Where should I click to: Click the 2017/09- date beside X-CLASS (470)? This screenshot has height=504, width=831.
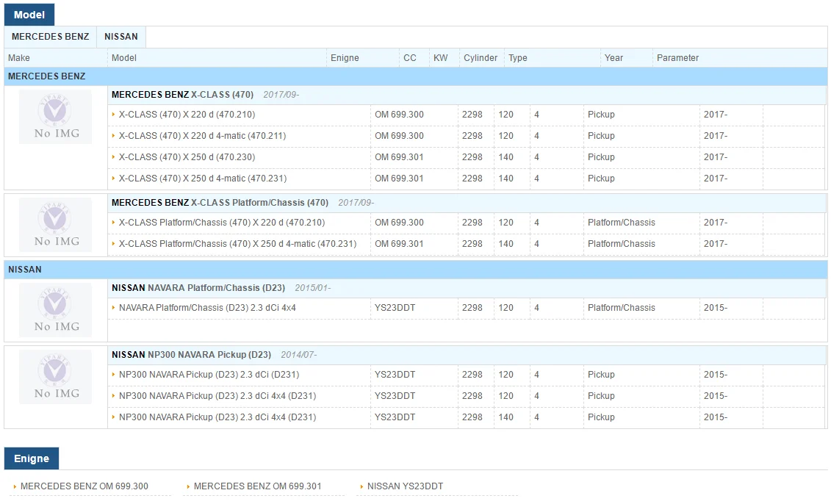(x=281, y=94)
